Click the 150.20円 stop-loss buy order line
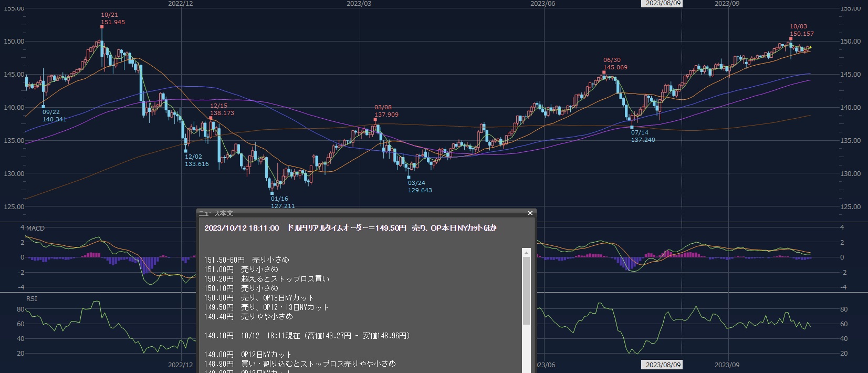Screen dimensions: 868x373 (267, 279)
